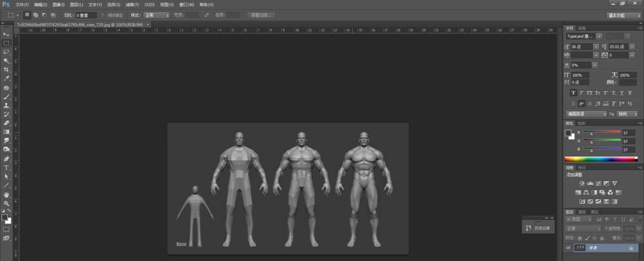This screenshot has height=261, width=644.
Task: Expand the 基本功能 workspace switcher dropdown
Action: 623,15
